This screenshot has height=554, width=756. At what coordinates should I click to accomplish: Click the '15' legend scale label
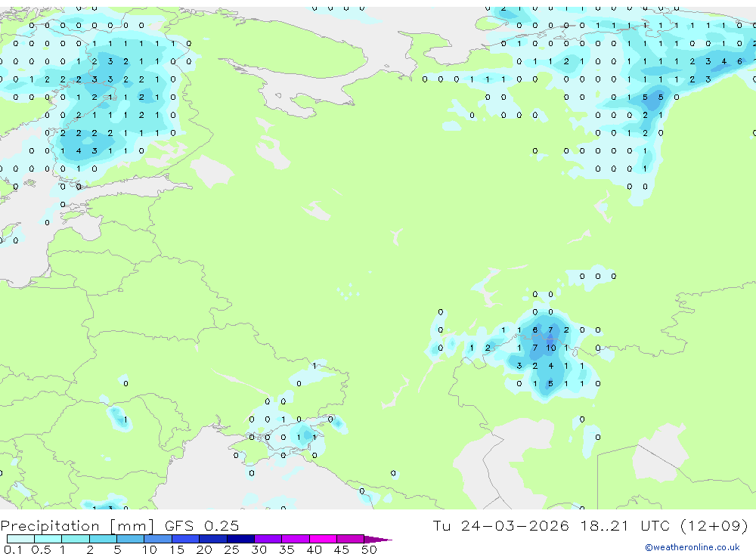[177, 549]
